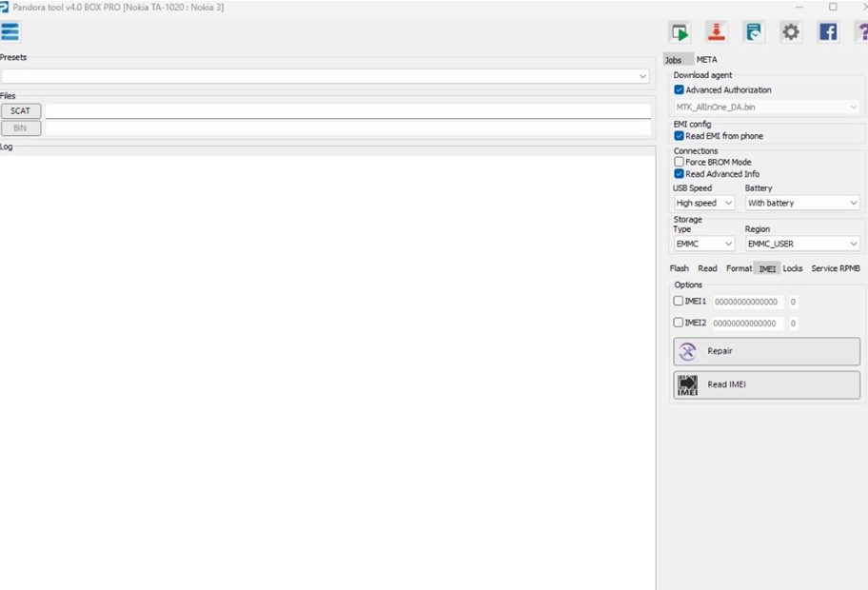Click the IMEI2 number input field
This screenshot has width=868, height=590.
tap(747, 324)
